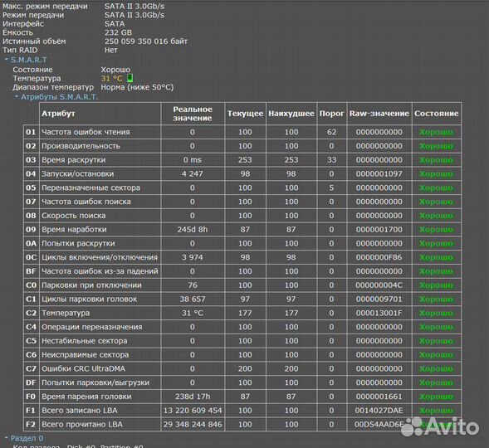489x448 pixels.
Task: Collapse the S.M.A.R.T section
Action: click(7, 59)
